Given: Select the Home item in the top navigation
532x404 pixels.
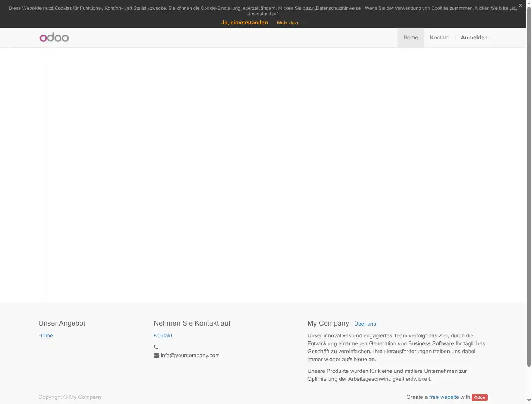Looking at the screenshot, I should coord(411,37).
